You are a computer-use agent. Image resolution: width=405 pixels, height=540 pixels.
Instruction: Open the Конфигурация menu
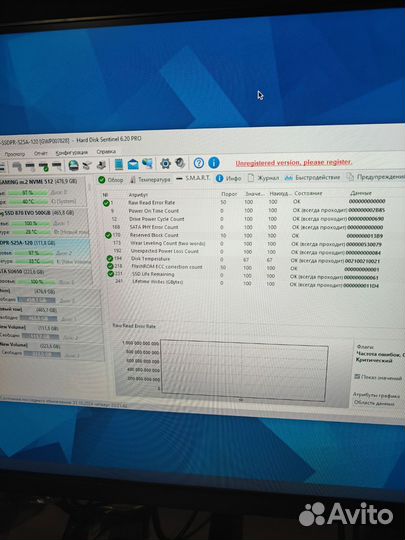click(72, 152)
